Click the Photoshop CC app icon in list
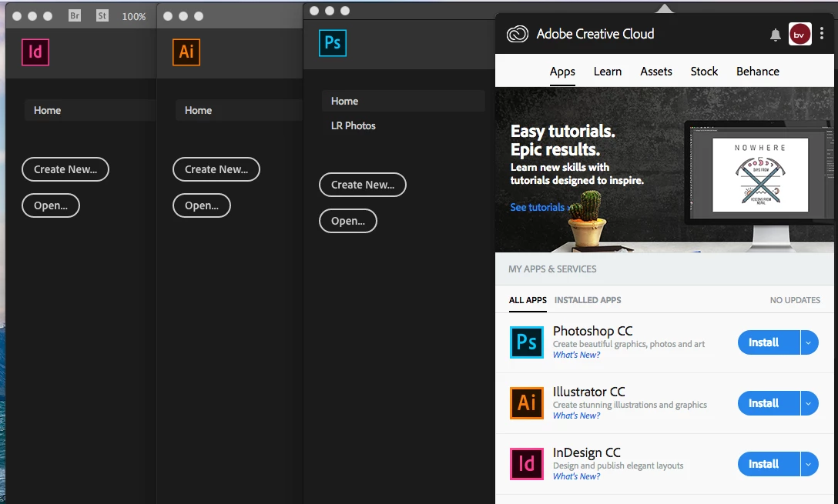The height and width of the screenshot is (504, 838). pos(526,342)
